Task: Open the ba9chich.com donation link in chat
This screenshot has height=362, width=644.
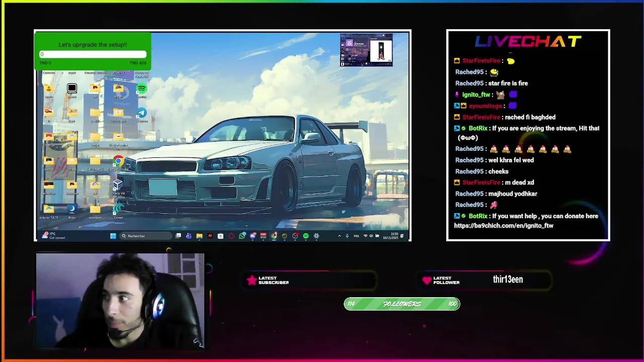Action: 504,226
